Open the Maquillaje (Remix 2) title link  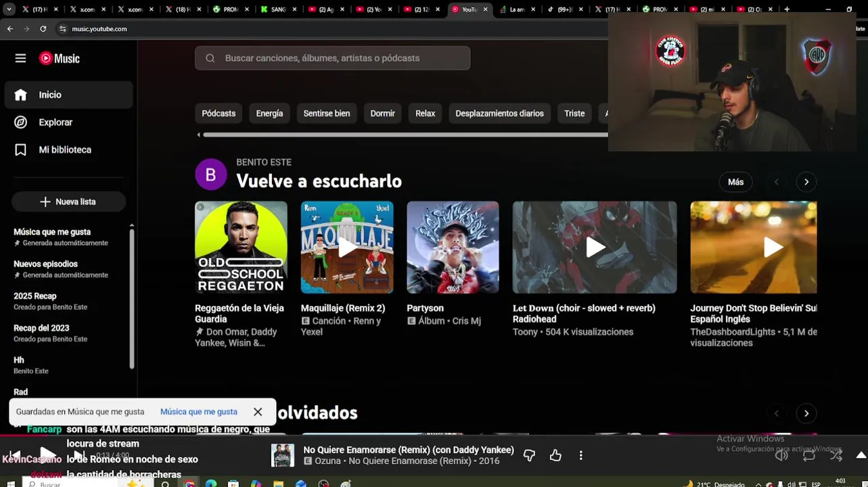343,308
